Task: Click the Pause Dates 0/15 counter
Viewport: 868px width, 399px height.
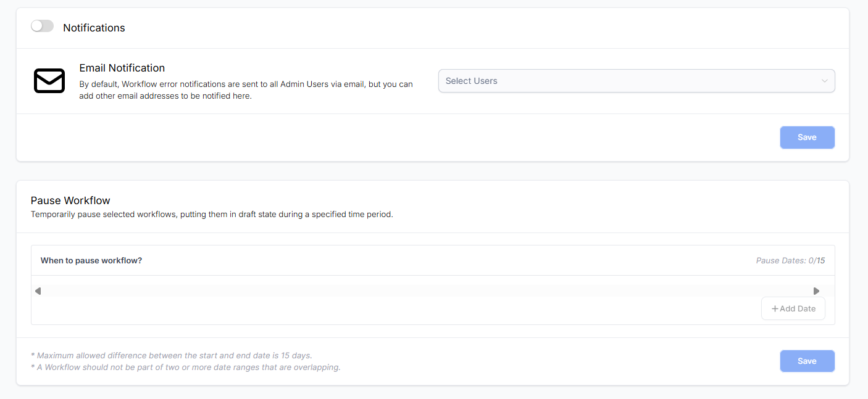Action: tap(790, 261)
